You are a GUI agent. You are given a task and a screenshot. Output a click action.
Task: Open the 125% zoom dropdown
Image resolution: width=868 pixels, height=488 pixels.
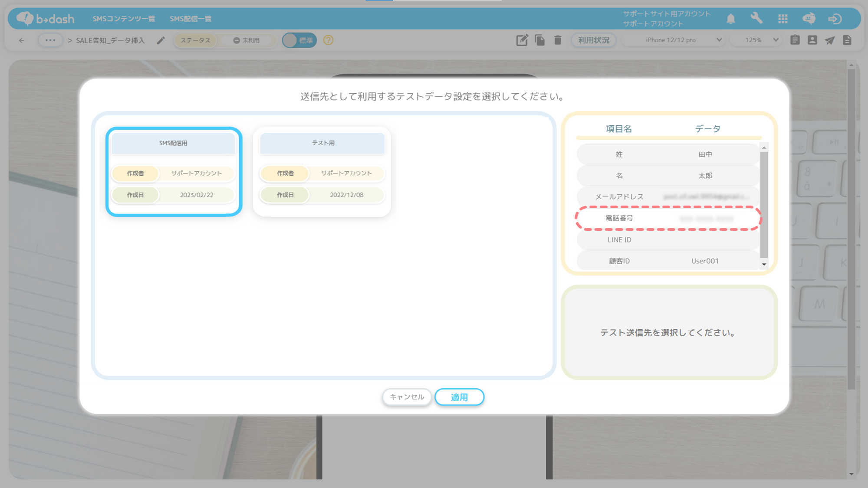757,40
